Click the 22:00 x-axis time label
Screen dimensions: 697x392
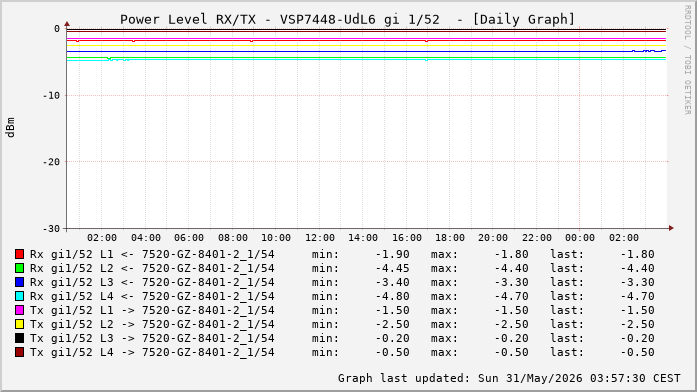(537, 238)
